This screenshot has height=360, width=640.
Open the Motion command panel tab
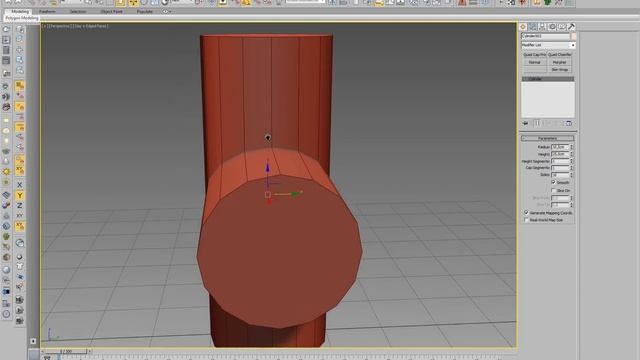coord(552,27)
